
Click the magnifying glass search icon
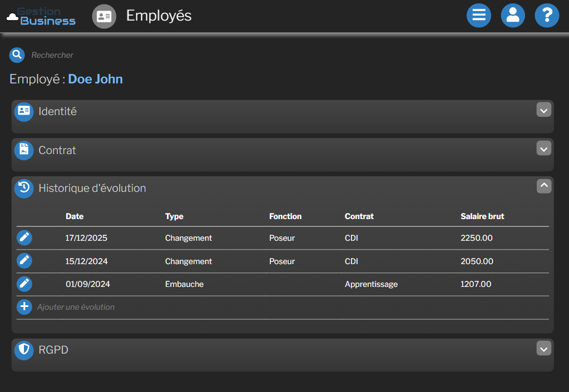pyautogui.click(x=17, y=54)
